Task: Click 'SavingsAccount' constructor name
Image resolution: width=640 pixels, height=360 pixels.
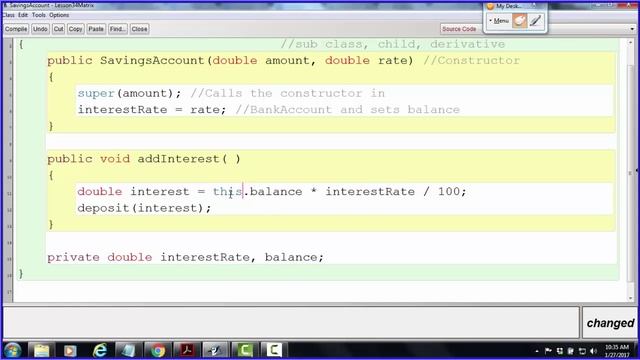Action: 152,61
